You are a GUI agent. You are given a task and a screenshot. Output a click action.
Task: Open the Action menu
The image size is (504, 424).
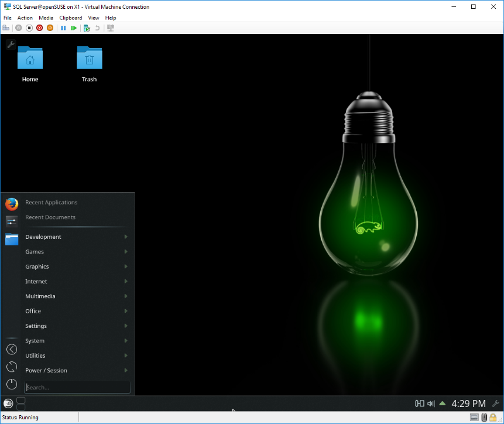pyautogui.click(x=25, y=18)
